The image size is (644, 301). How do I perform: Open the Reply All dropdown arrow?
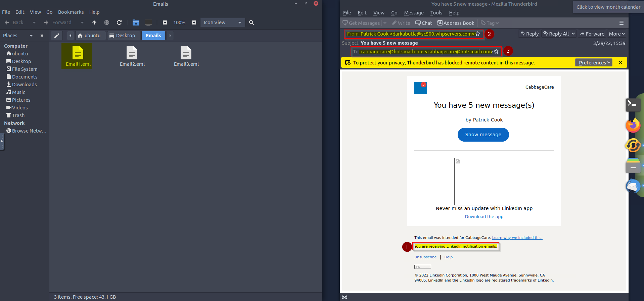[x=573, y=34]
